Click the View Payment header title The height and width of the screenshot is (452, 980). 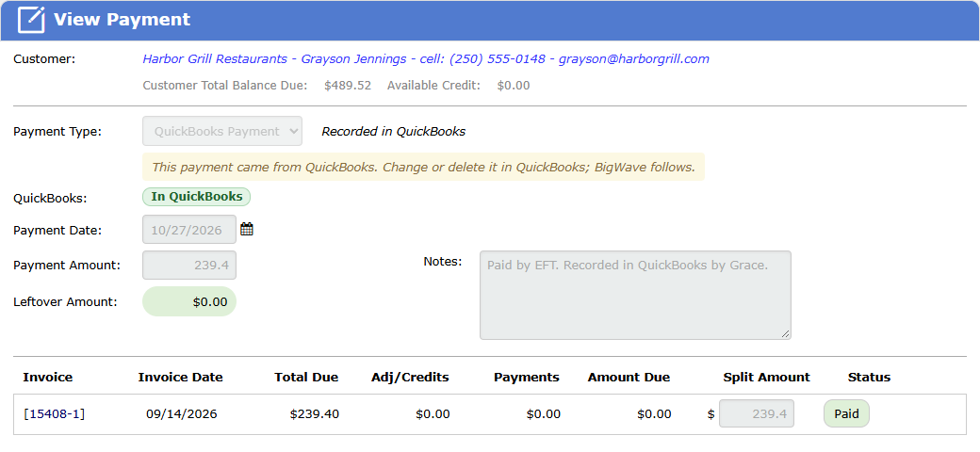[122, 20]
